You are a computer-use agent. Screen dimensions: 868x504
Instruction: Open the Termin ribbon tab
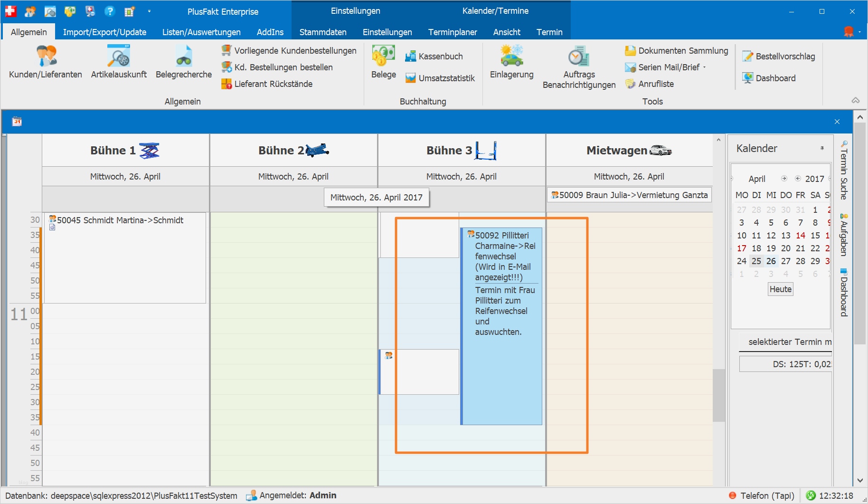point(549,32)
